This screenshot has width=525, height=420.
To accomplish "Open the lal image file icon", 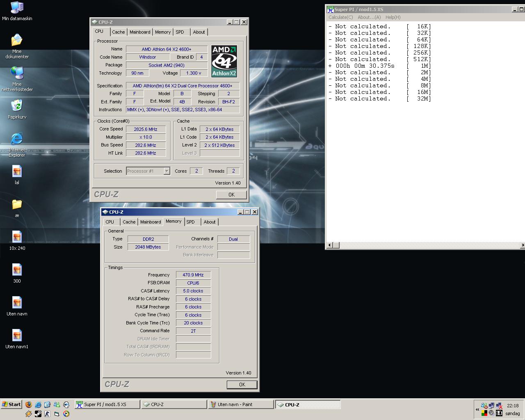I will point(17,175).
